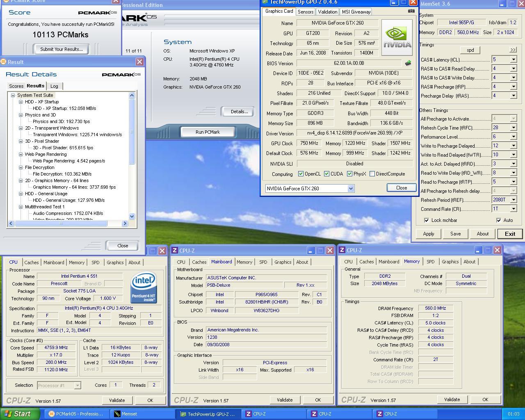Screen dimensions: 525x420
Task: Close the CPU-Z Mainboard window via X
Action: (x=330, y=250)
